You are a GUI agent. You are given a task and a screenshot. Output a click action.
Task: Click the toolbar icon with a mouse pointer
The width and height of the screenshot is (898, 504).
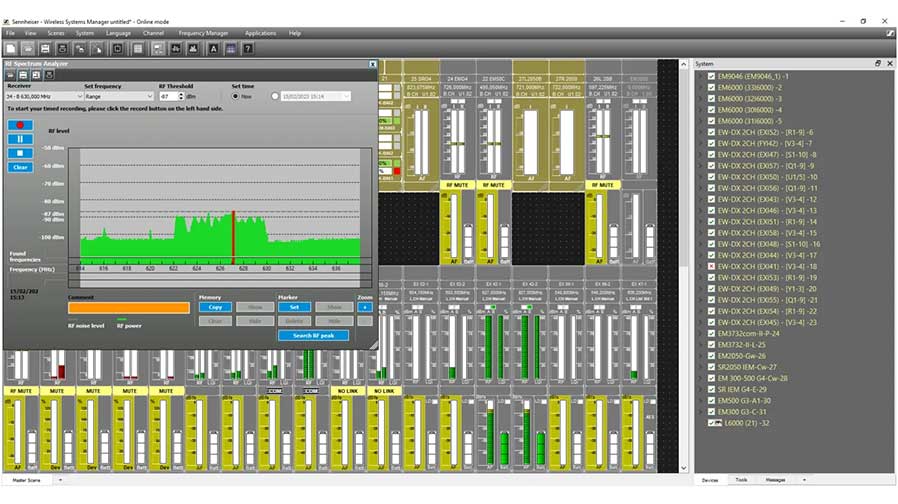coord(97,49)
